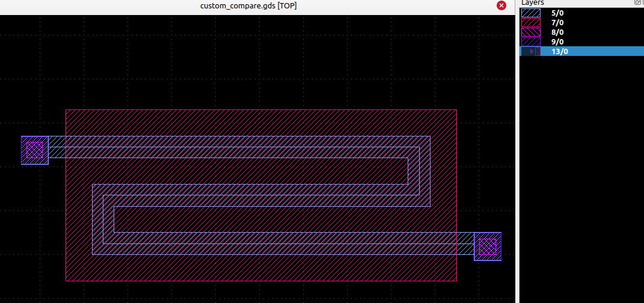
Task: Select the 9/0 layer row
Action: pos(581,42)
